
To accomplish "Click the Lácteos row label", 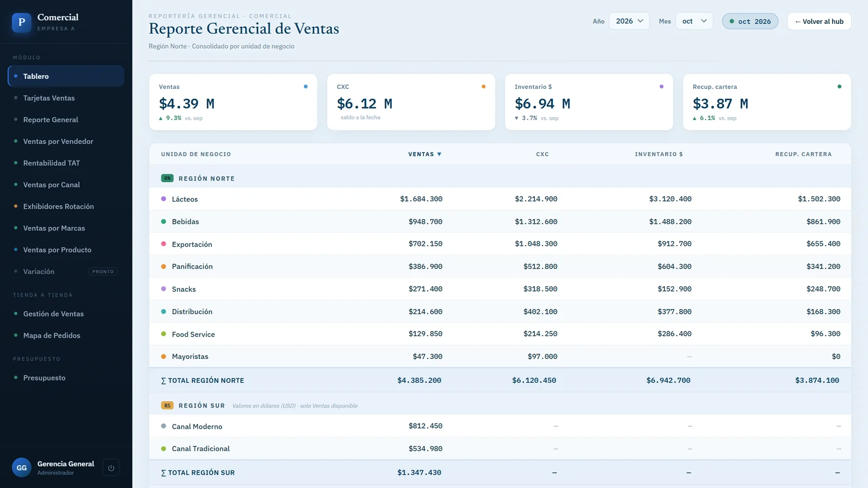I will click(185, 199).
